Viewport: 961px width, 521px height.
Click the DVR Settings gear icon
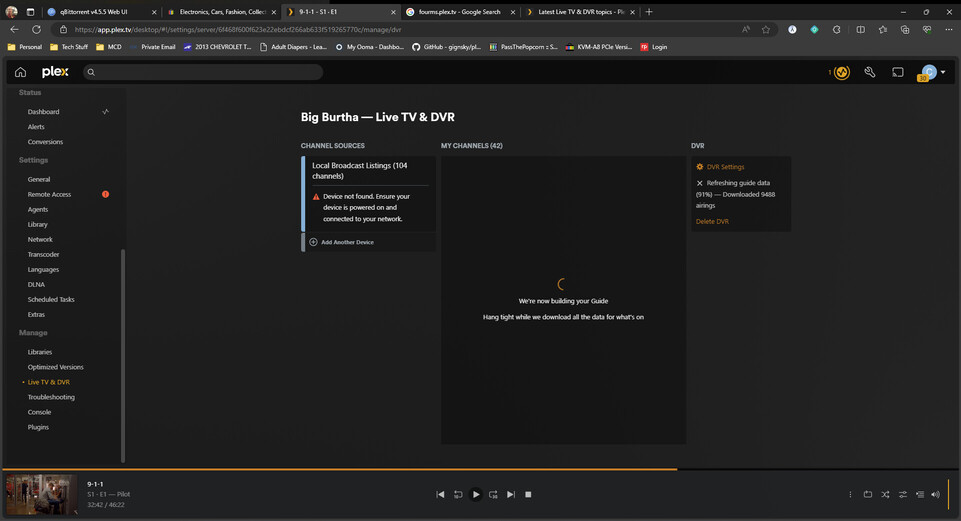[x=700, y=167]
